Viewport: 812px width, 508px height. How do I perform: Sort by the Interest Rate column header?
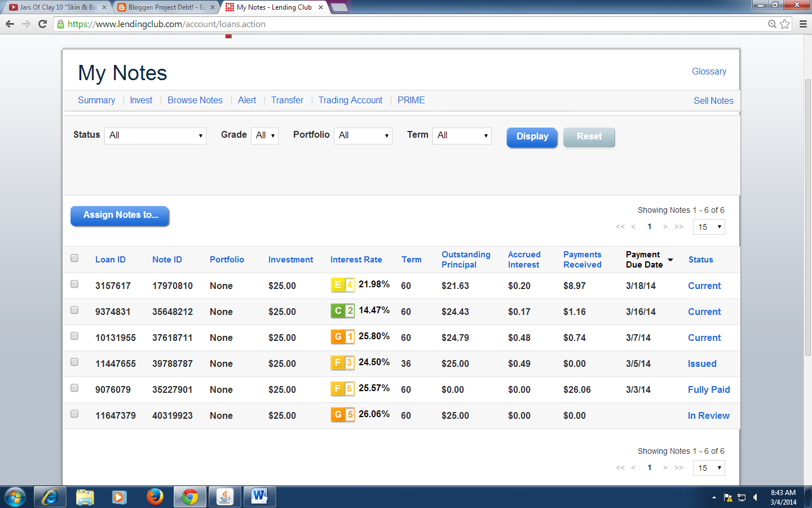point(356,260)
